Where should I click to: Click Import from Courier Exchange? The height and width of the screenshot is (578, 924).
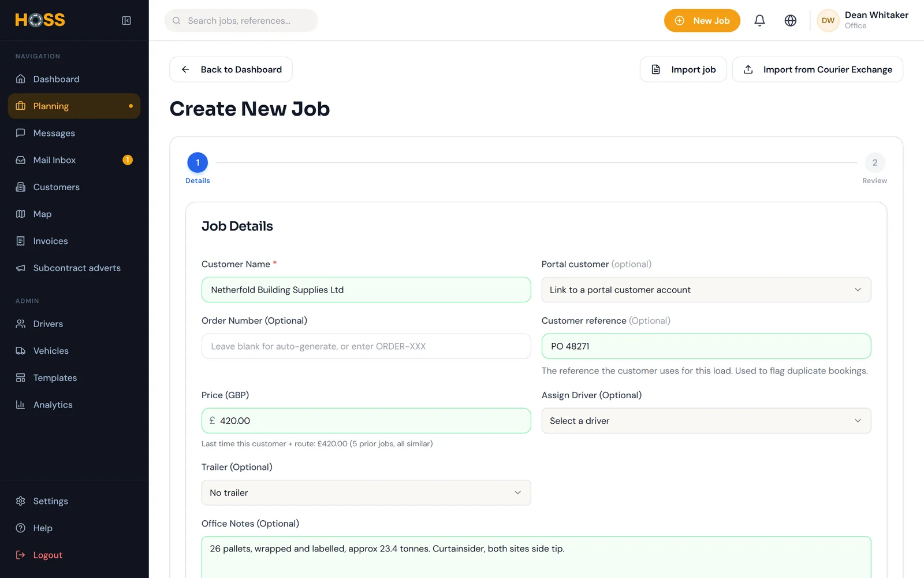click(x=818, y=69)
